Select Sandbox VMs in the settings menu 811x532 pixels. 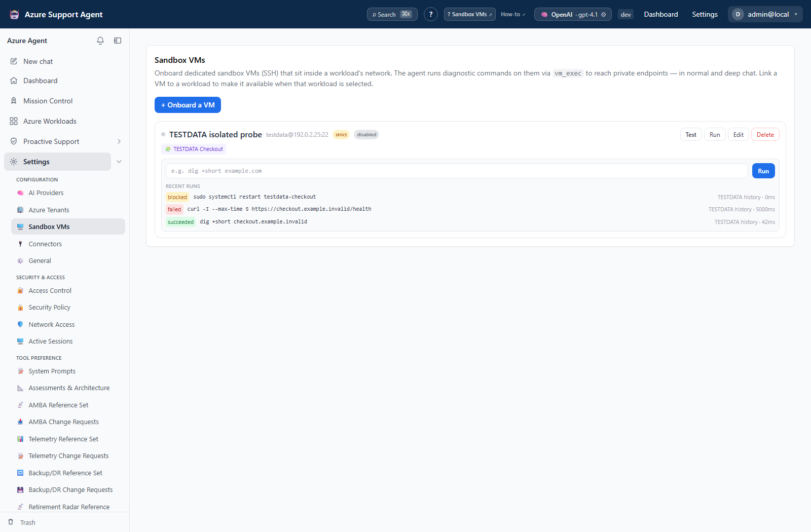point(68,226)
